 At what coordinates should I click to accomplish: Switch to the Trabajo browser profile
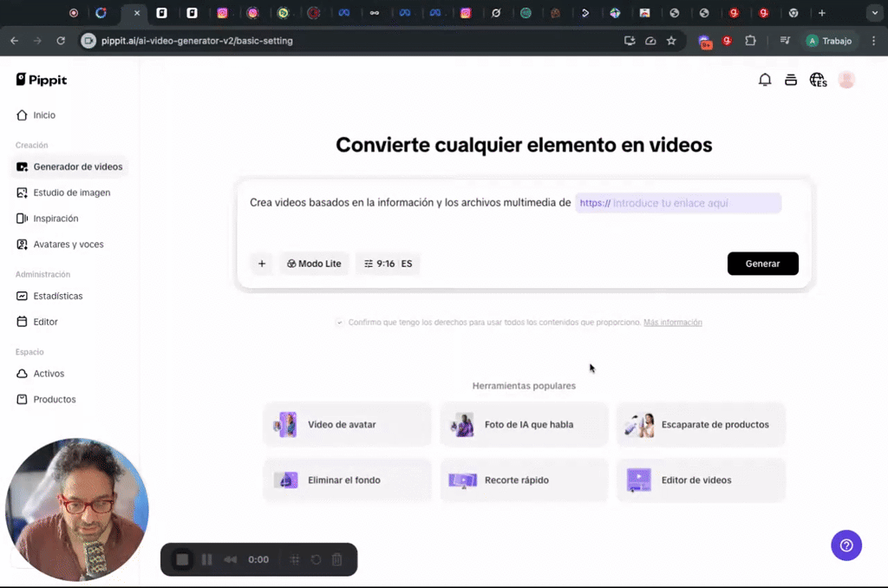(829, 41)
